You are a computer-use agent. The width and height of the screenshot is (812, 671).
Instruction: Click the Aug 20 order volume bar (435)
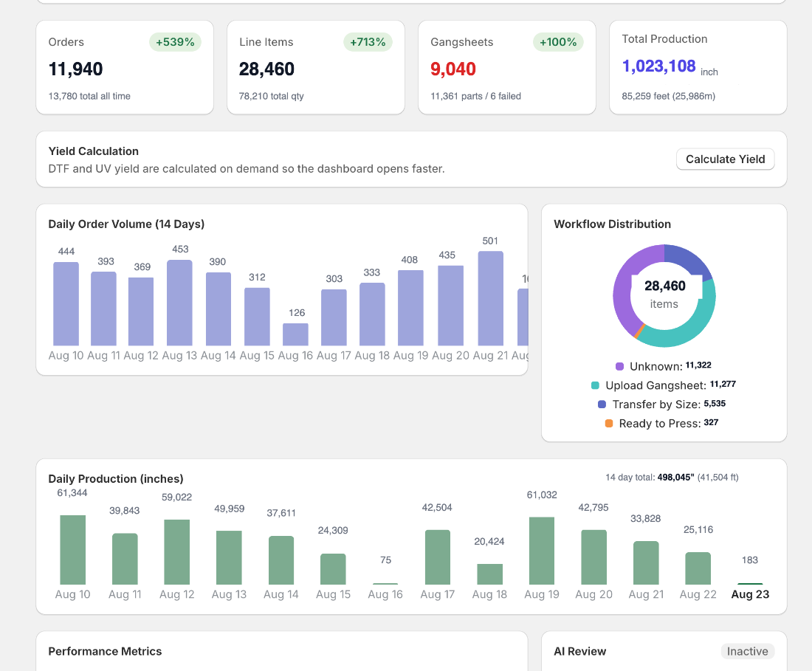click(450, 306)
